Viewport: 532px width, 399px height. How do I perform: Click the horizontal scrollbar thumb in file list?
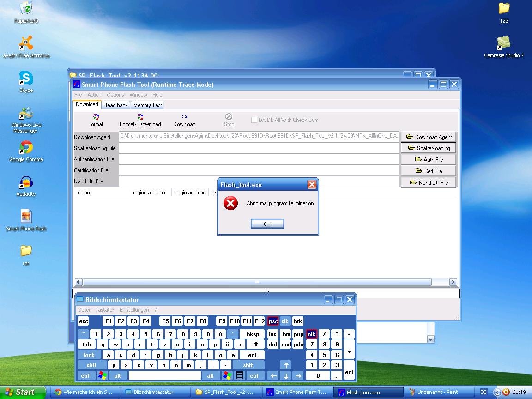(x=257, y=282)
